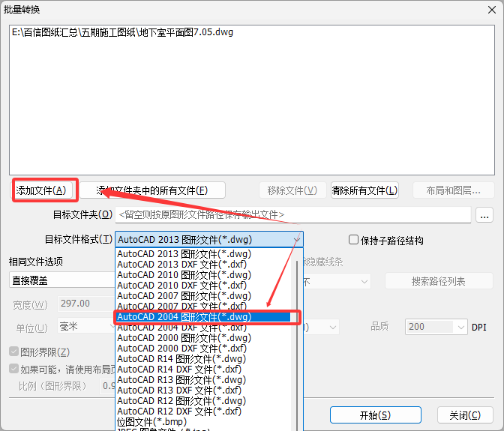
Task: Click Clear All Files (清除所有文件) button
Action: (364, 190)
